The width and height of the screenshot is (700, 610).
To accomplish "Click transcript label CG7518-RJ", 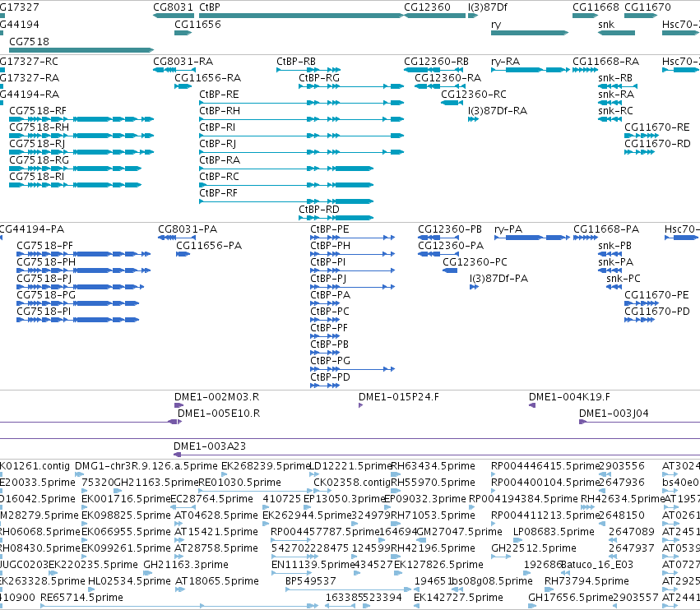I will point(37,143).
